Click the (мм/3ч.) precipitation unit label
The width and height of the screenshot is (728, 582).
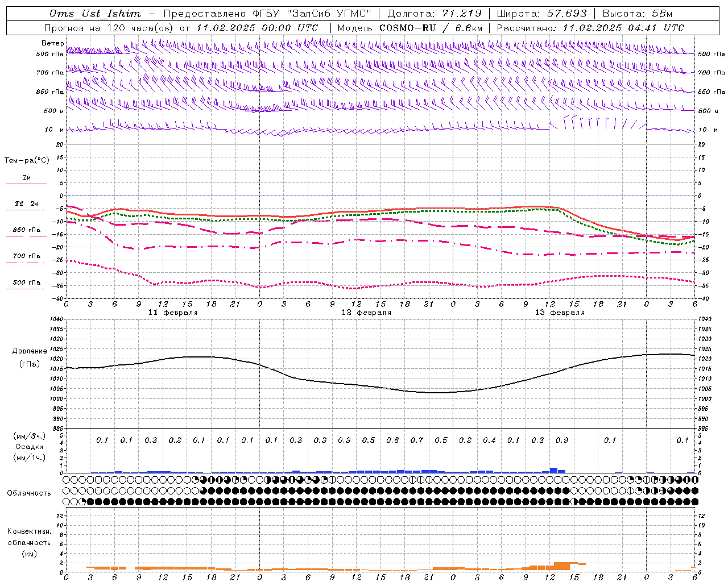[30, 436]
